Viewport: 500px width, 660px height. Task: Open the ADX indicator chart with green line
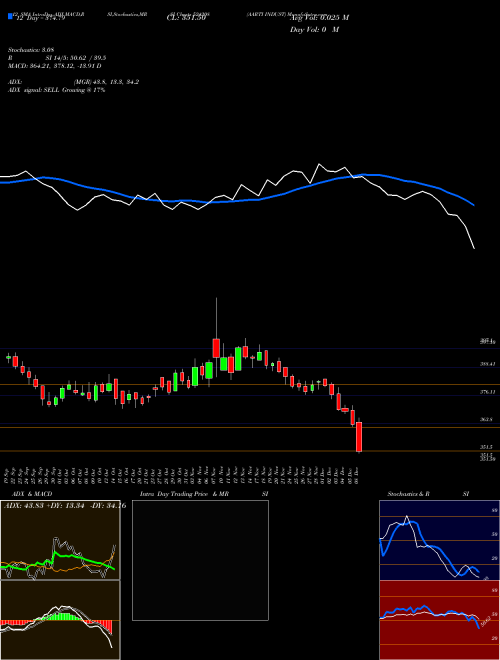coord(60,540)
